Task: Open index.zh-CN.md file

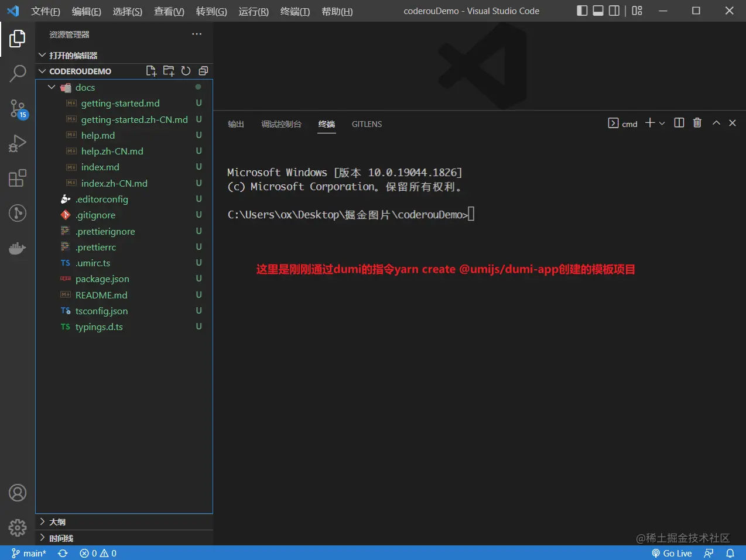Action: [x=124, y=183]
